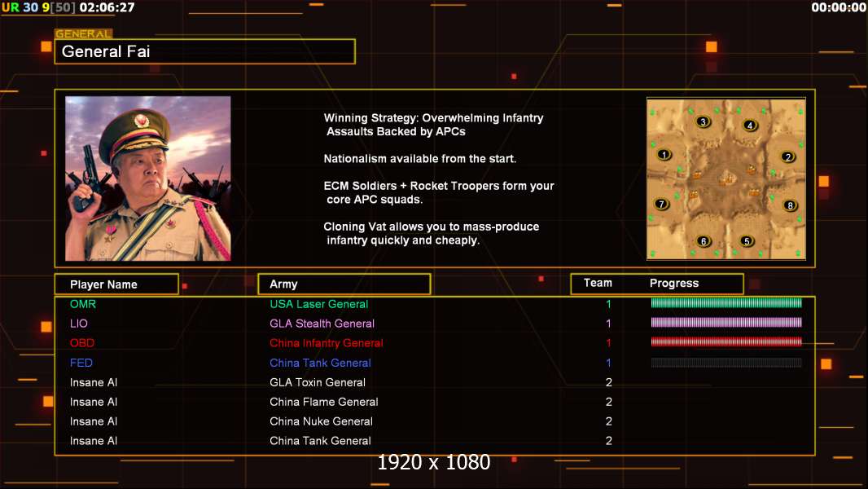
Task: Click China Nuke General army entry
Action: (x=321, y=421)
